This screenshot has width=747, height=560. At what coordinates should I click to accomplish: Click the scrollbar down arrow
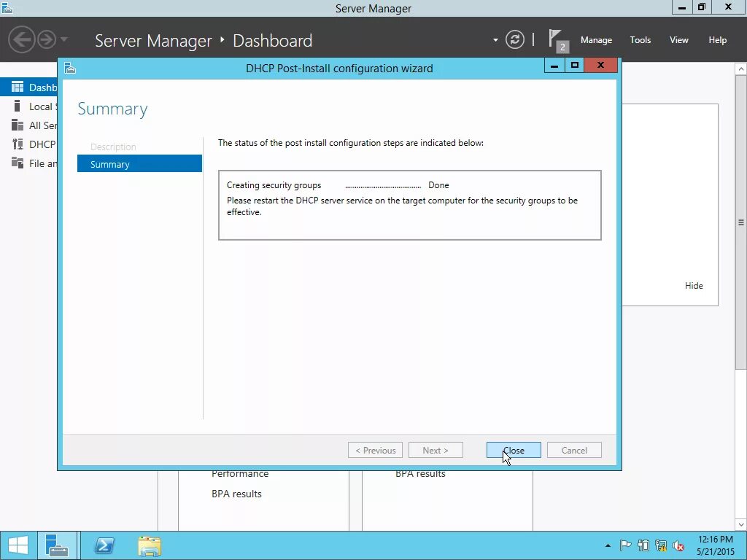click(741, 525)
